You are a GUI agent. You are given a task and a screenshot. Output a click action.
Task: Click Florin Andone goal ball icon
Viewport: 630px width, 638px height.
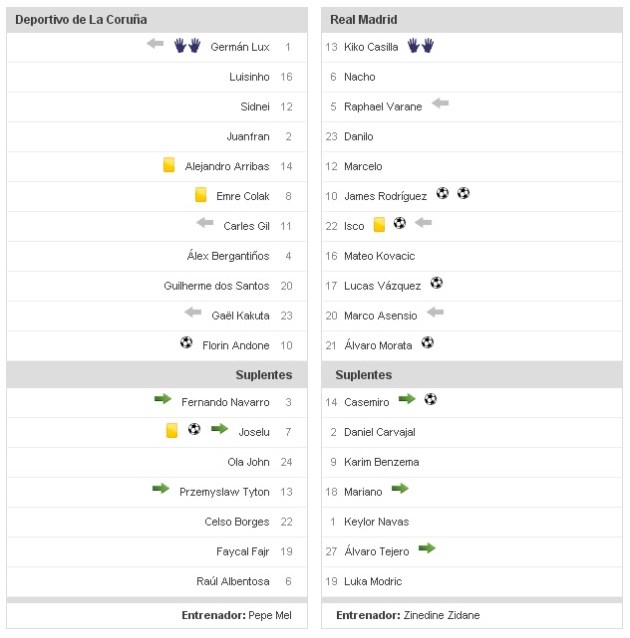tap(186, 343)
